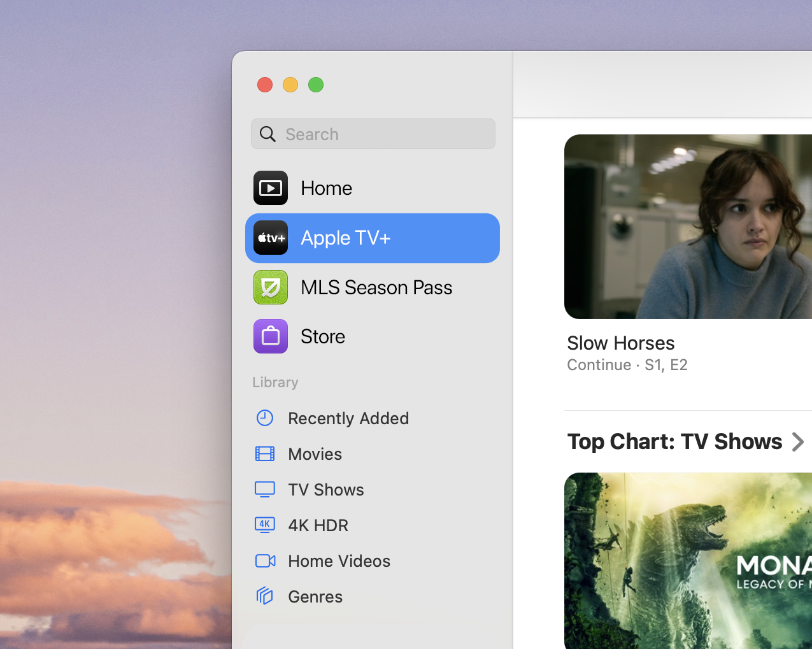Open the Slow Horses thumbnail
Screen dimensions: 812x649
click(688, 227)
